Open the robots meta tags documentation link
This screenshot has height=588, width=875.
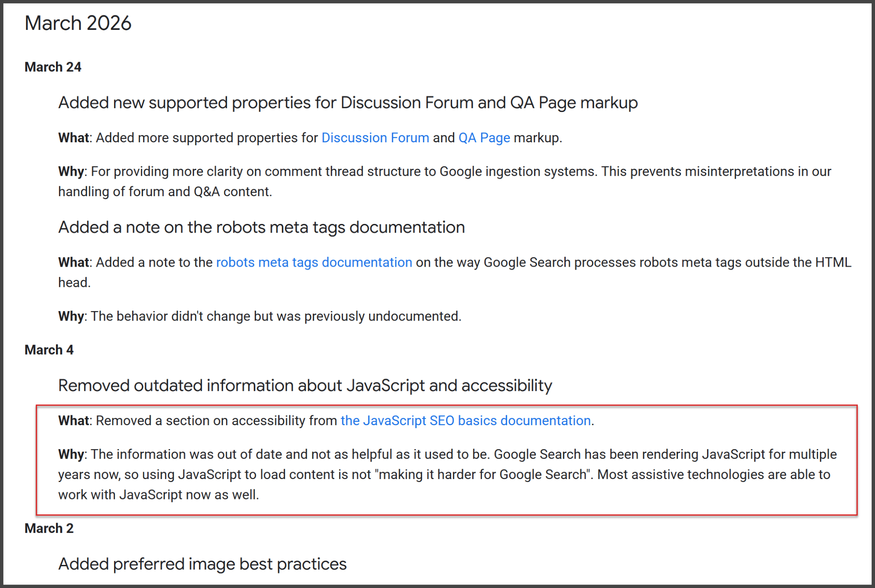314,262
